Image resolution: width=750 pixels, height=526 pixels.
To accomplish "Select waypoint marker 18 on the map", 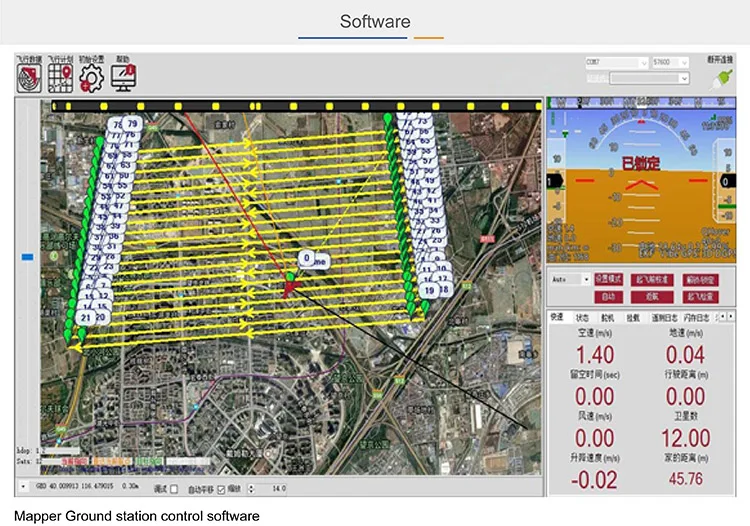I will pyautogui.click(x=445, y=289).
